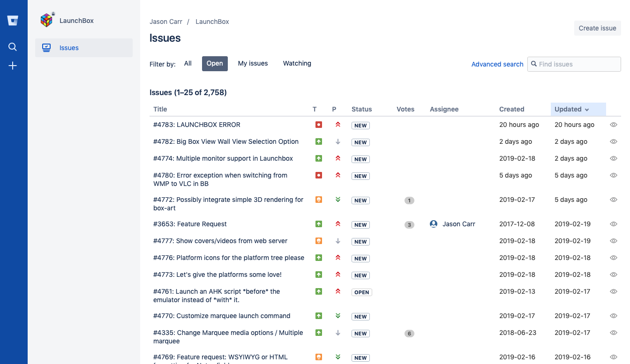Sort issues by Status column
Screen dimensions: 630x364
(361, 109)
